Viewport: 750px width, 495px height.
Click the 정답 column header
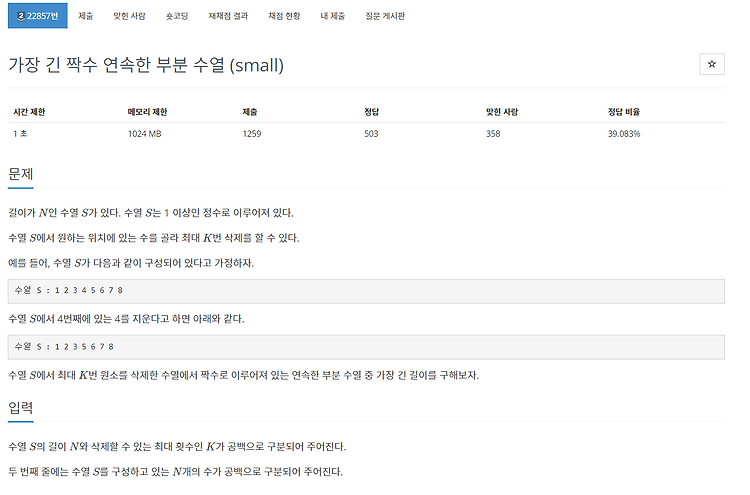pyautogui.click(x=372, y=112)
